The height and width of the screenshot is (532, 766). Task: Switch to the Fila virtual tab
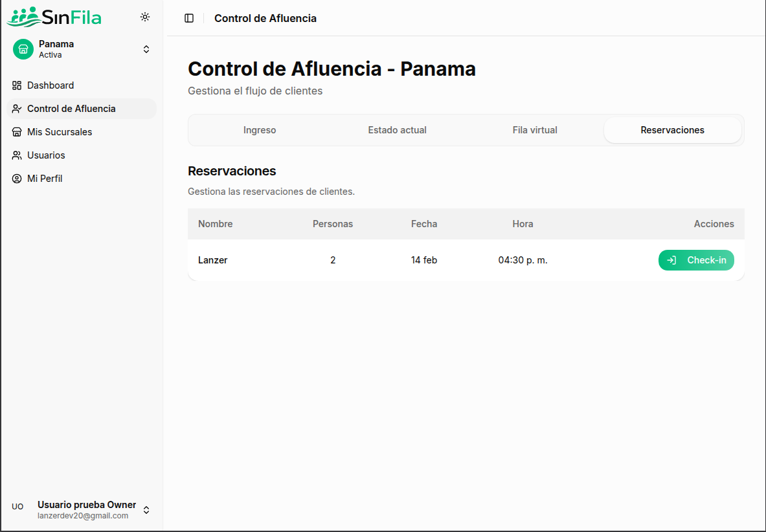[x=534, y=129]
